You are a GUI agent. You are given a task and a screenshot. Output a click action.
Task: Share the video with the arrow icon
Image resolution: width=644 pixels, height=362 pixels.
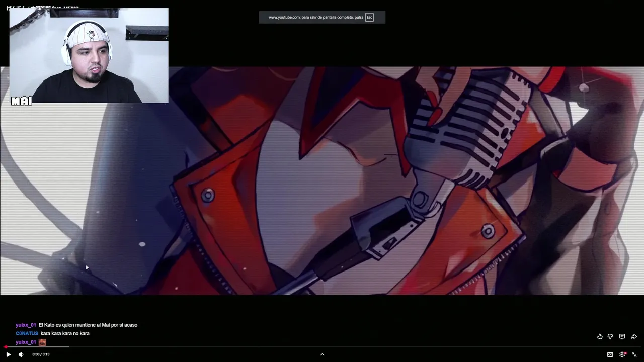point(634,336)
